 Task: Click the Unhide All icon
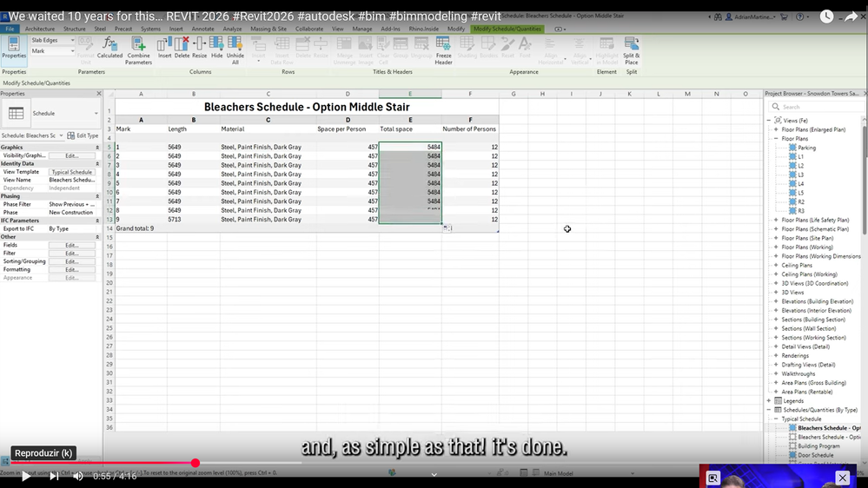(235, 50)
